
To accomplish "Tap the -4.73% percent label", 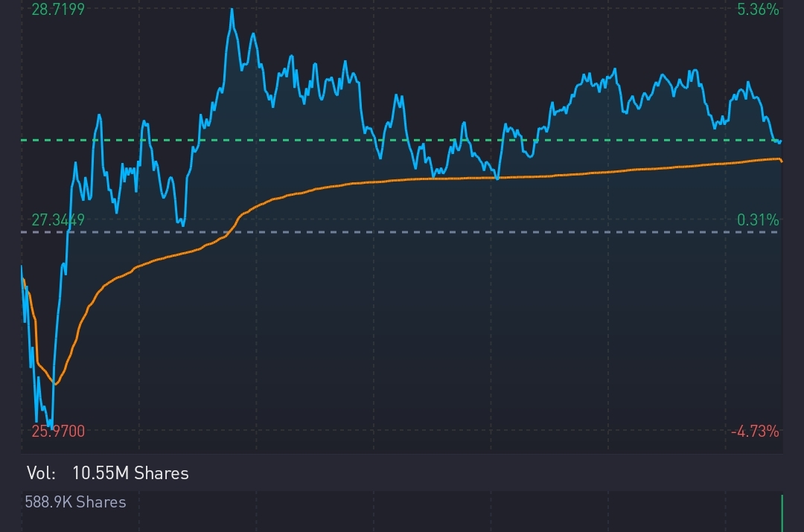I will pyautogui.click(x=755, y=431).
